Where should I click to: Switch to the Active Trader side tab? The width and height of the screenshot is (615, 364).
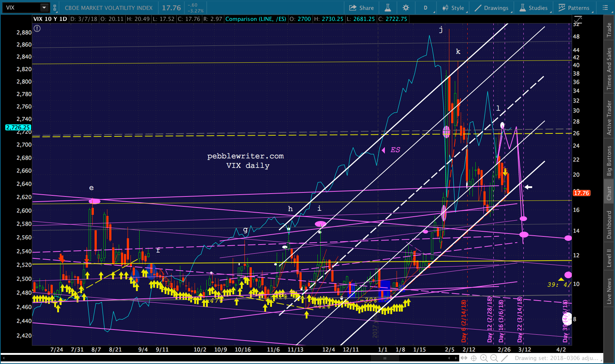tap(609, 118)
